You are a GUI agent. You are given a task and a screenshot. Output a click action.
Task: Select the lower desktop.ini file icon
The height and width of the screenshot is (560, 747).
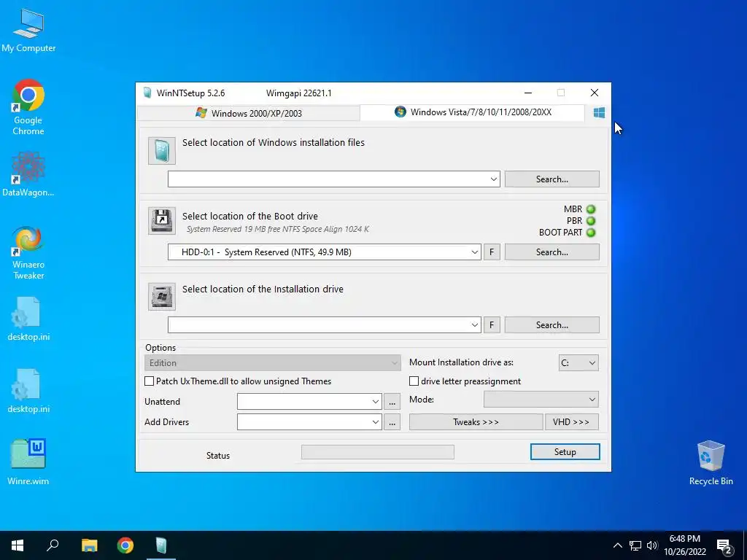coord(28,391)
